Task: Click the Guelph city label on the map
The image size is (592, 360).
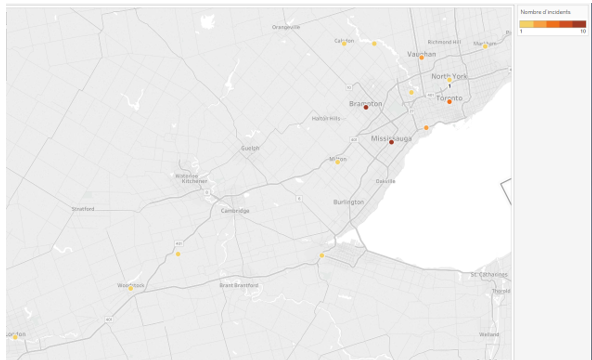Action: [x=250, y=148]
